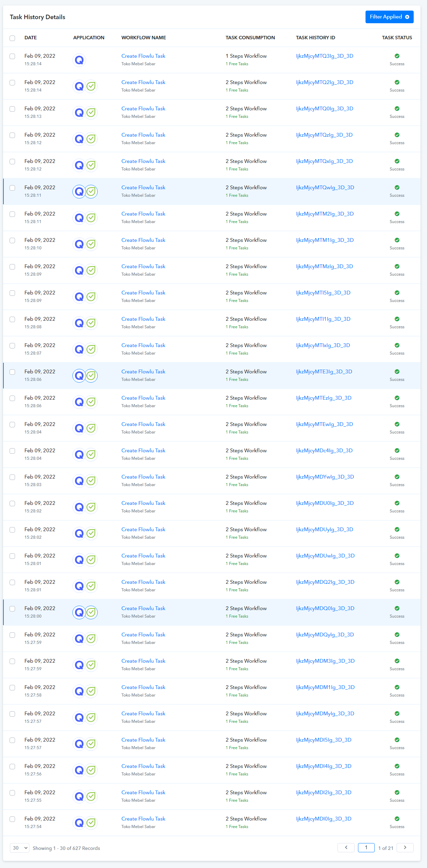
Task: Click green checkmark icon in IjkzMjcyMTE3Ig_3D_3D row
Action: click(x=91, y=376)
